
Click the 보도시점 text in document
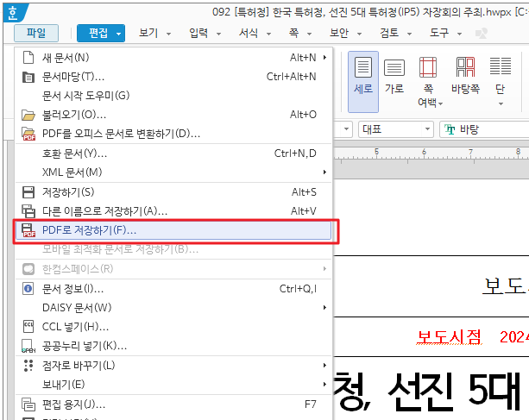pos(449,337)
